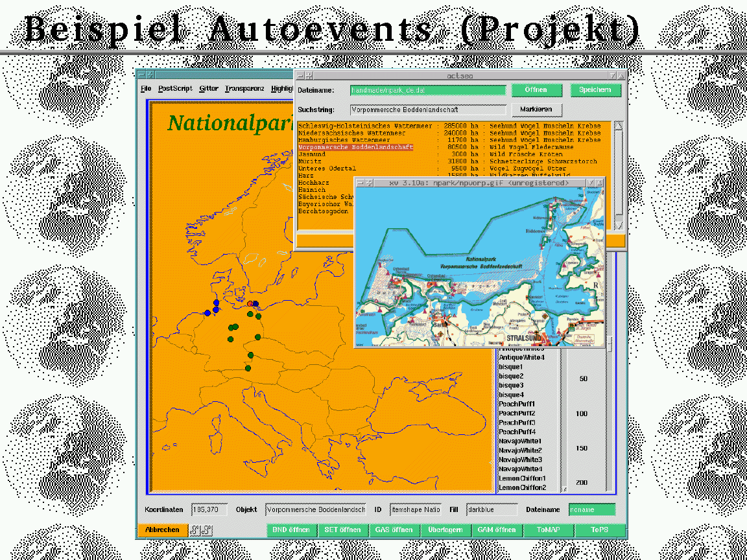
Task: Select PeachPuff1 in the color list
Action: tap(517, 404)
